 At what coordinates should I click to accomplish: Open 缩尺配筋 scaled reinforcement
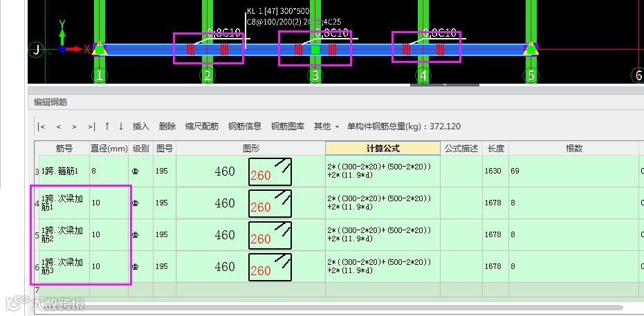click(202, 127)
